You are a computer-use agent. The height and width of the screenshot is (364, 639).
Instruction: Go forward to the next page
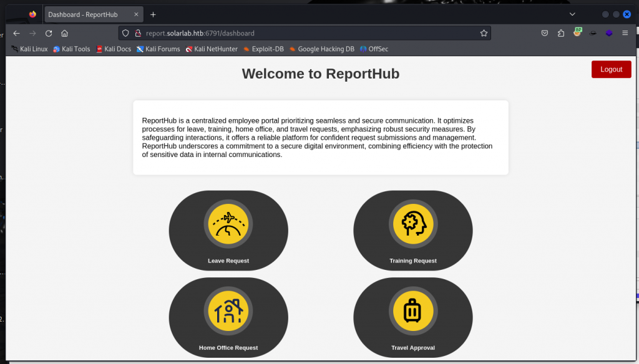click(32, 34)
